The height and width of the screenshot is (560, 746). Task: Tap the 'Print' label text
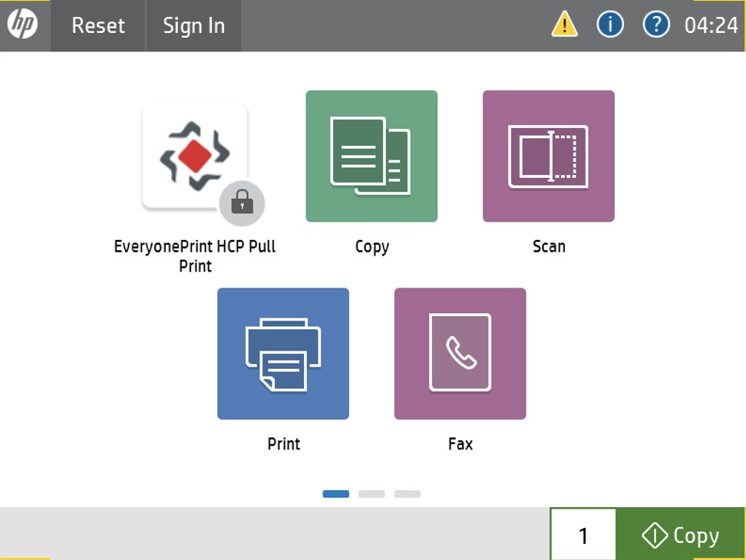tap(283, 444)
